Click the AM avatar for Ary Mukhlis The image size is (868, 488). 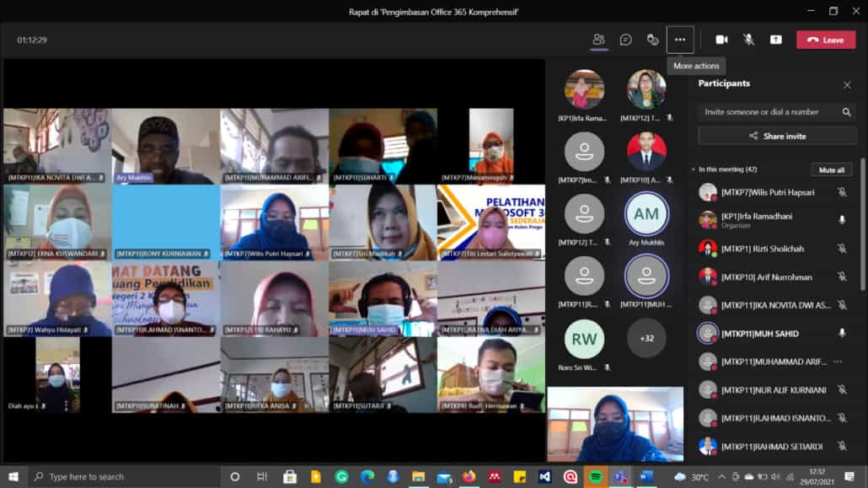tap(646, 214)
